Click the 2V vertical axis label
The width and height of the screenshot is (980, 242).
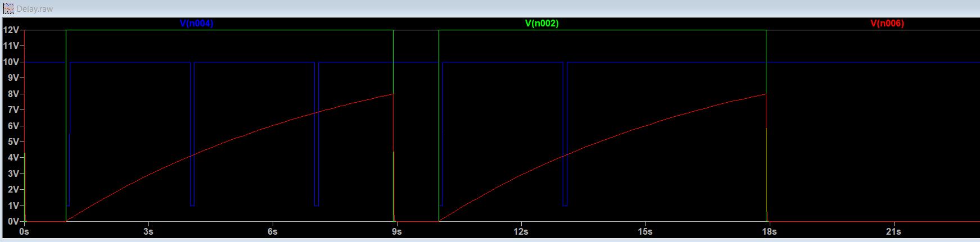[x=13, y=189]
